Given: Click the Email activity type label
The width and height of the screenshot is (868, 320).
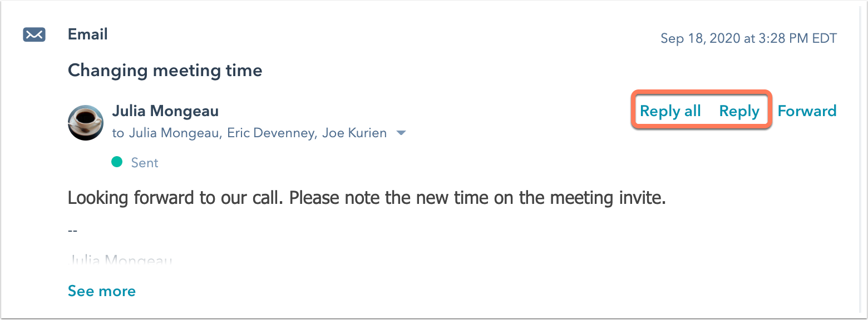Looking at the screenshot, I should 88,34.
